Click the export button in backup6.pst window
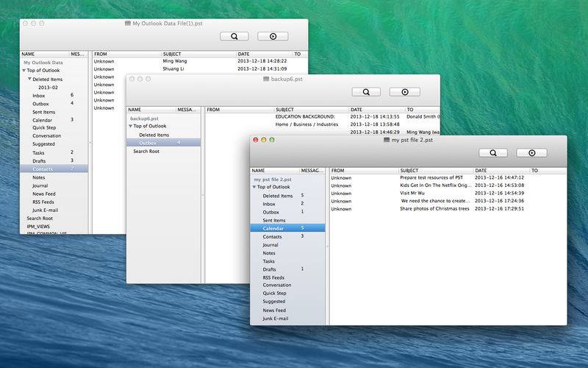Image resolution: width=588 pixels, height=368 pixels. (405, 92)
